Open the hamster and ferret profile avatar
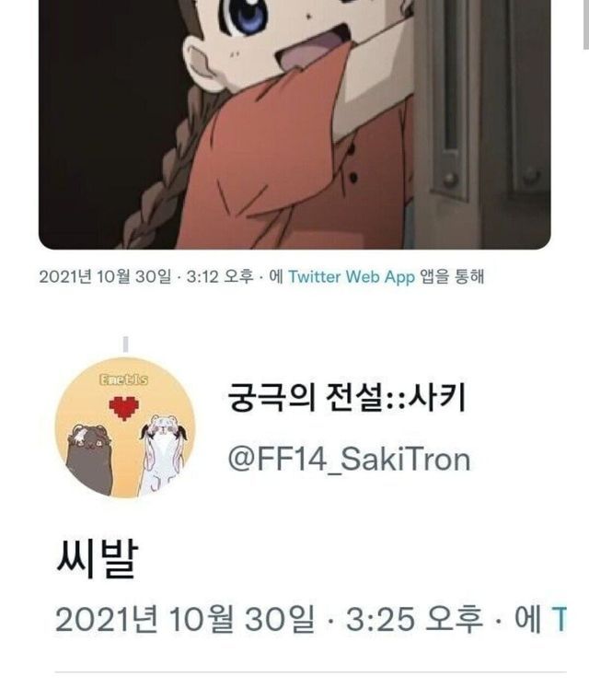The height and width of the screenshot is (700, 589). [125, 427]
